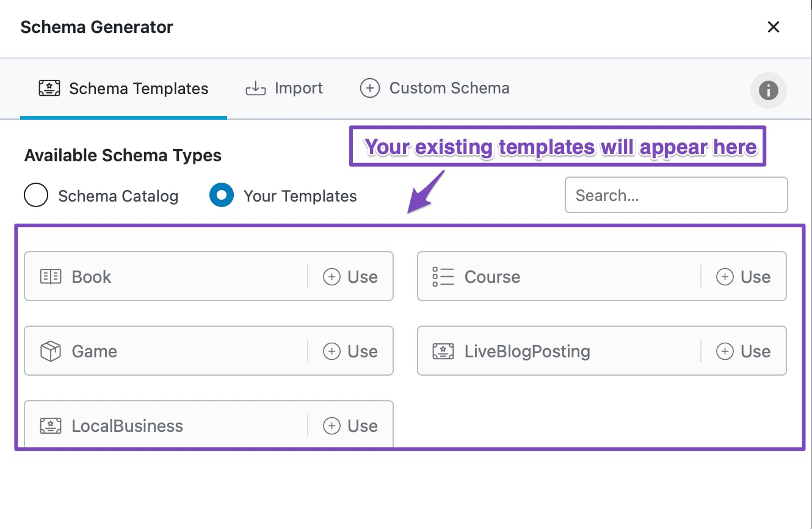
Task: Click the Course list icon
Action: 443,277
